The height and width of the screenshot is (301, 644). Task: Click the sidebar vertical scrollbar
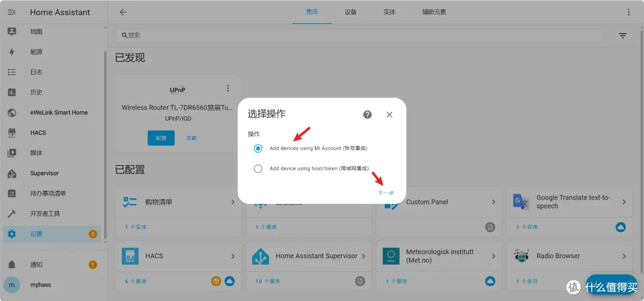click(105, 144)
